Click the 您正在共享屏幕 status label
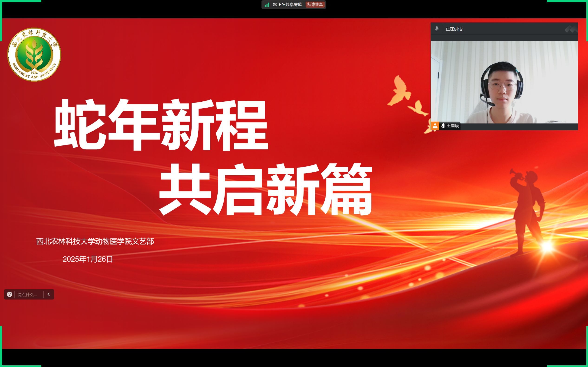 pos(287,5)
